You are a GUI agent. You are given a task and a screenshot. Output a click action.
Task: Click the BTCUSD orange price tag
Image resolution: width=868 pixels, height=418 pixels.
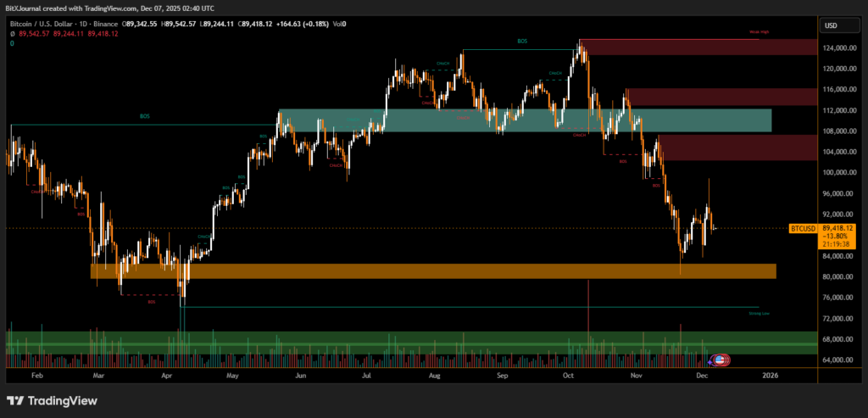[803, 228]
